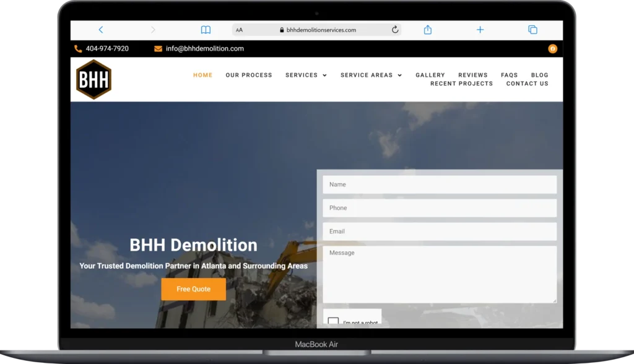Expand the SERVICE AREAS dropdown arrow

[400, 76]
